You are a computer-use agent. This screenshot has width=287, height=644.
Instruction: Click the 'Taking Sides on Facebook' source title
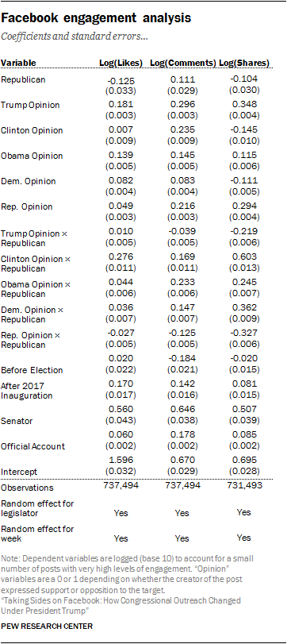pos(121,604)
